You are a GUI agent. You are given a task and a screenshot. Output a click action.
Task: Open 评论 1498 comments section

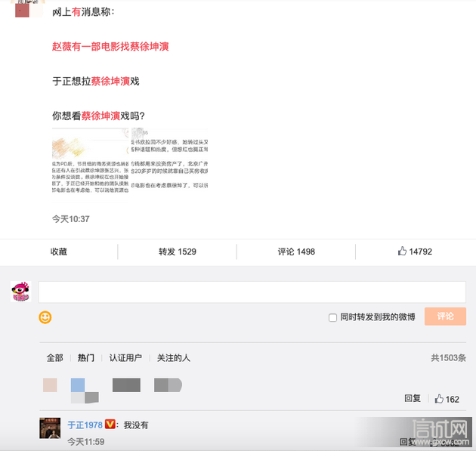(x=296, y=252)
